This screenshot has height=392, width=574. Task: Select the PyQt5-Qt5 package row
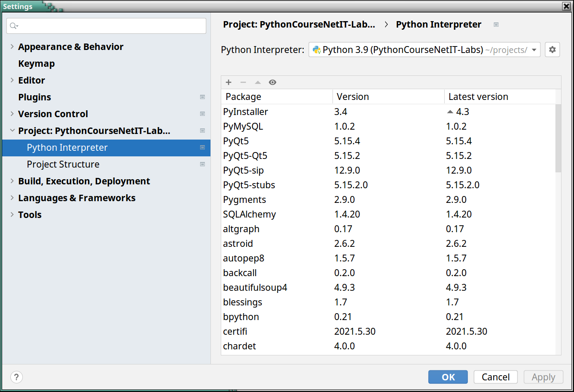coord(389,156)
